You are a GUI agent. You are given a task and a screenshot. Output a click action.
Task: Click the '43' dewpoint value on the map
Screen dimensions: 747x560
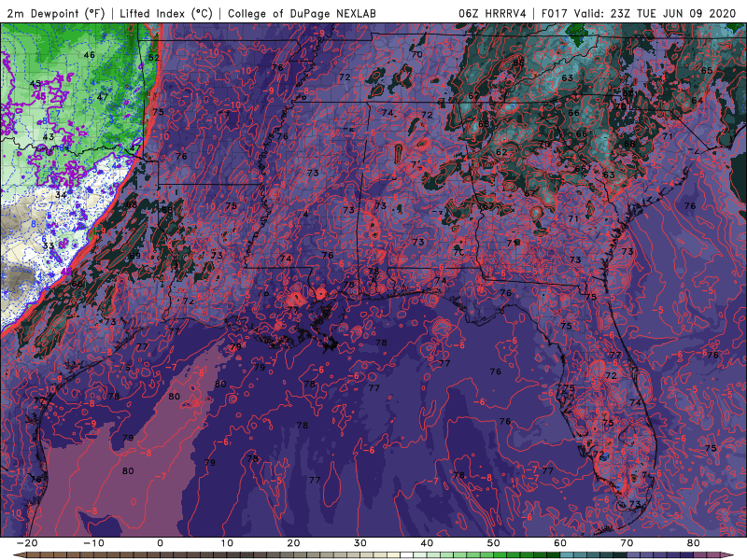tap(49, 136)
